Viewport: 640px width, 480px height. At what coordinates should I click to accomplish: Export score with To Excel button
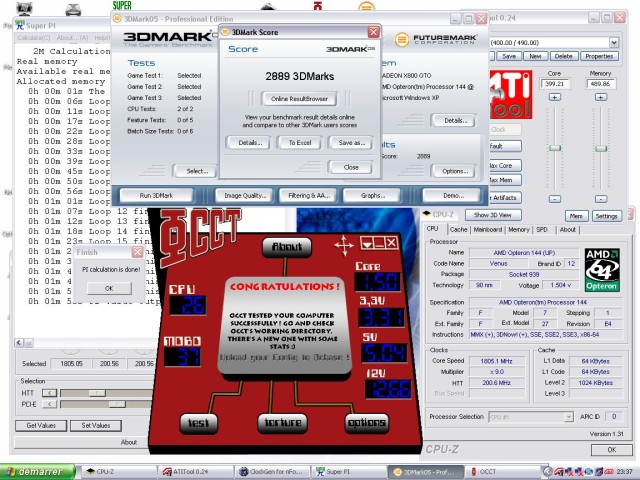300,143
